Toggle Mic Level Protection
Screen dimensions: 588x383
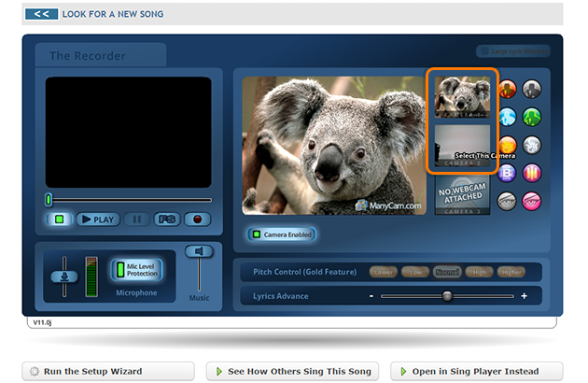(x=137, y=270)
